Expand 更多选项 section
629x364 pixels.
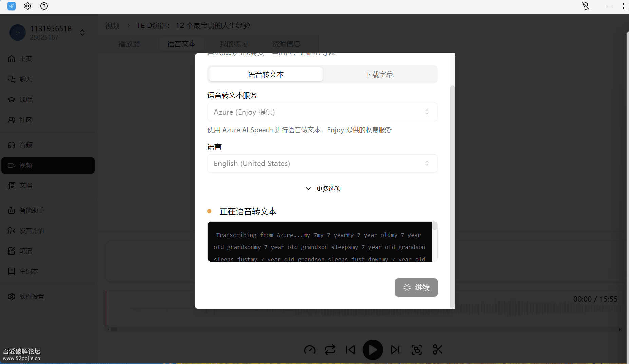tap(323, 189)
